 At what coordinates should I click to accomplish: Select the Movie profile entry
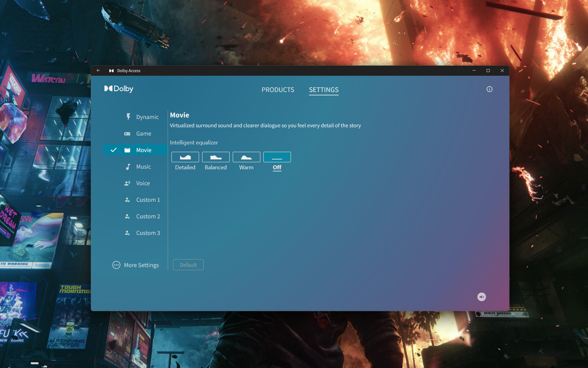coord(136,150)
